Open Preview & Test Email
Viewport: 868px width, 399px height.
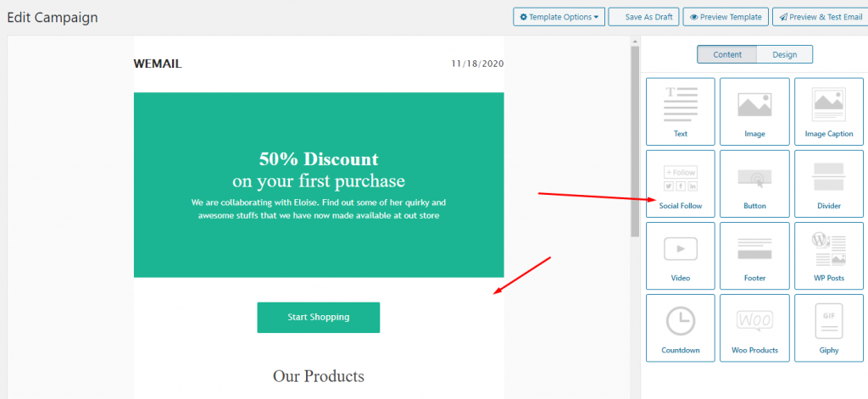point(819,17)
